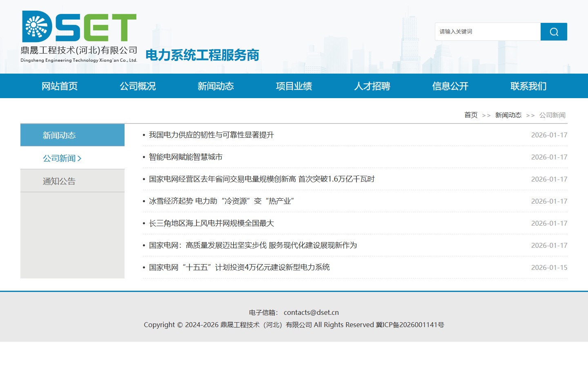Open the 信息公开 navigation menu item
Viewport: 588px width, 368px height.
point(450,86)
